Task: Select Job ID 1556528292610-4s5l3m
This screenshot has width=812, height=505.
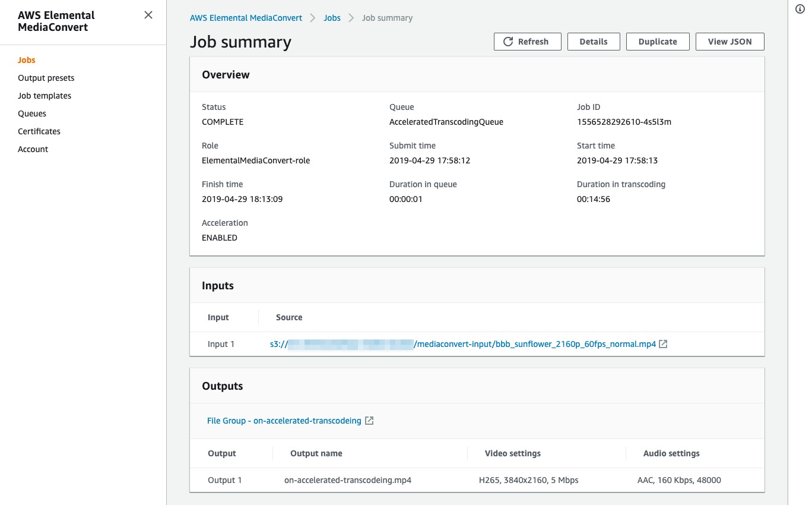Action: 624,122
